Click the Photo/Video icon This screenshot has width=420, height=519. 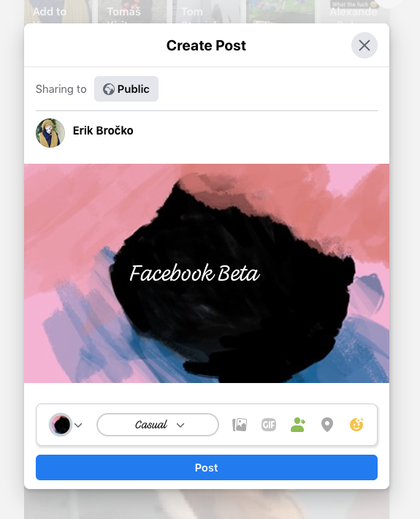tap(240, 425)
